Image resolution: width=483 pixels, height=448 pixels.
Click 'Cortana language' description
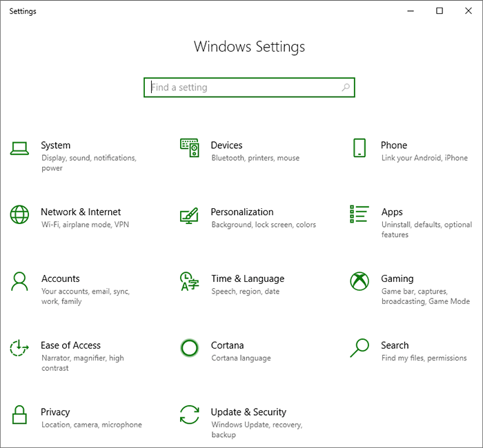click(241, 358)
